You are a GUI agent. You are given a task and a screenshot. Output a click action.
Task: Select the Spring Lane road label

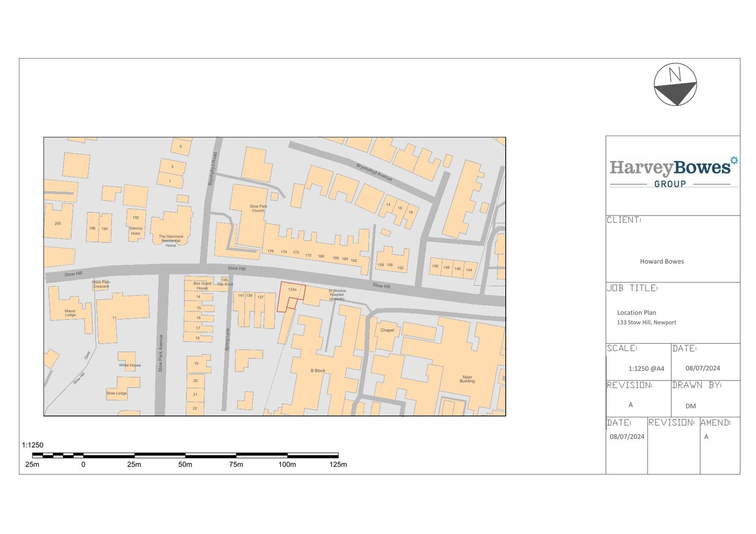[227, 339]
